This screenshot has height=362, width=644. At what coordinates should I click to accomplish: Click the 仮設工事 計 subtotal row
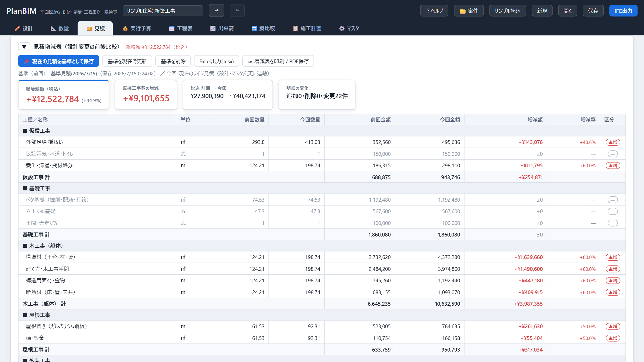click(322, 177)
